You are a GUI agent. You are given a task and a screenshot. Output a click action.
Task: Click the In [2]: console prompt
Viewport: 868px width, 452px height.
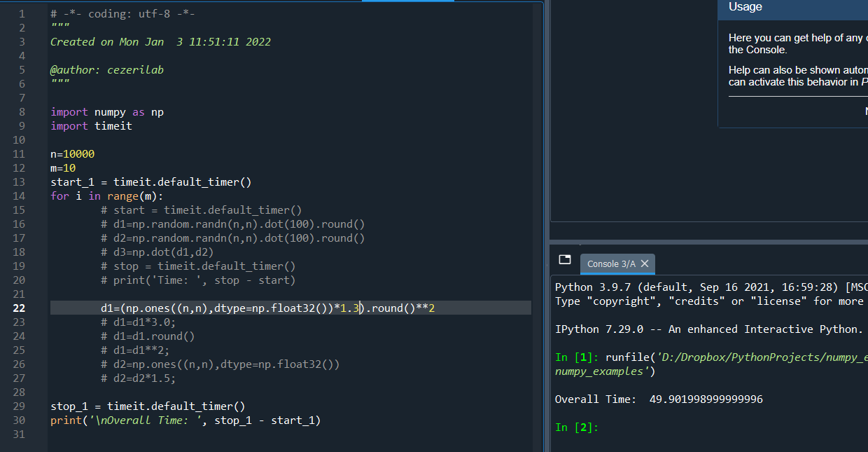coord(577,427)
